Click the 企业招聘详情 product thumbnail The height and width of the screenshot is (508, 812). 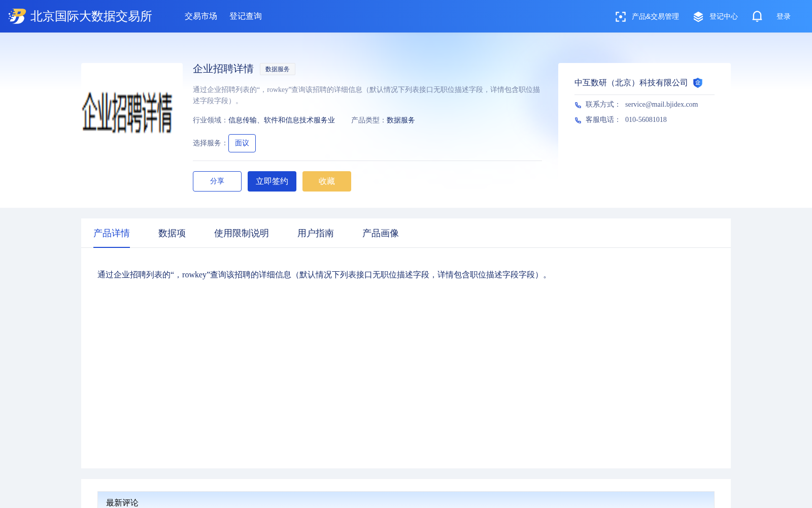pyautogui.click(x=132, y=114)
